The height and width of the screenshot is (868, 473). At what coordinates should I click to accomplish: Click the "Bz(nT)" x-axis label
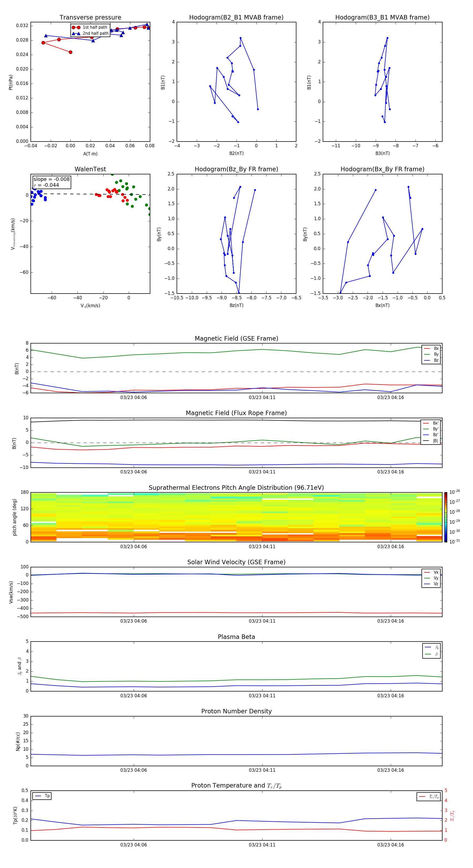(236, 305)
